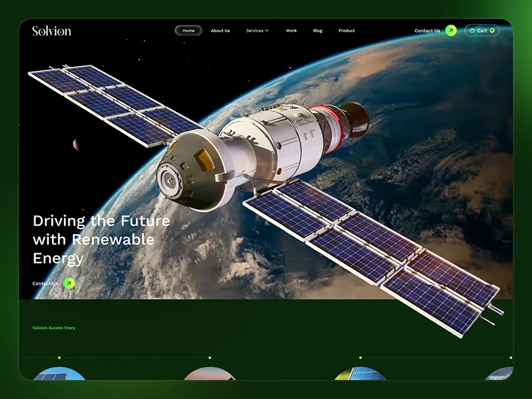Screen dimensions: 532x399
Task: Select the first timeline dot marker
Action: point(60,358)
